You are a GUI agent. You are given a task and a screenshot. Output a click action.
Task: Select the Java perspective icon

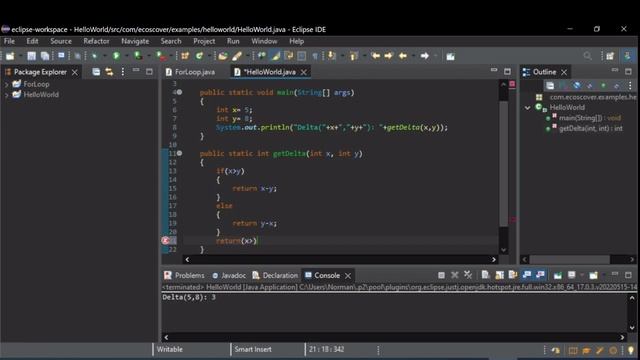628,56
